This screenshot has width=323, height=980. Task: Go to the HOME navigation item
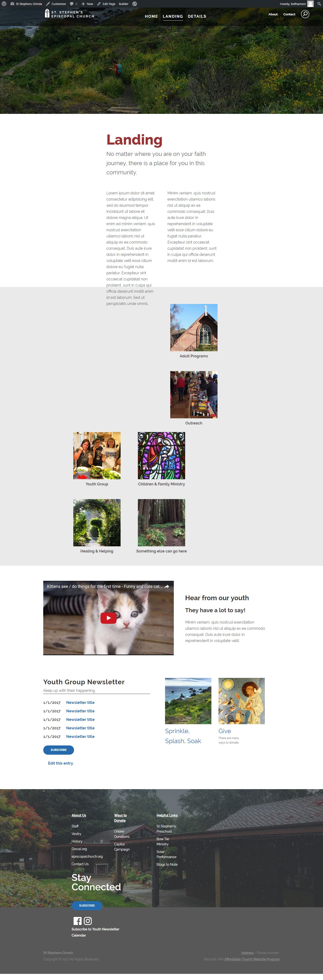point(151,16)
